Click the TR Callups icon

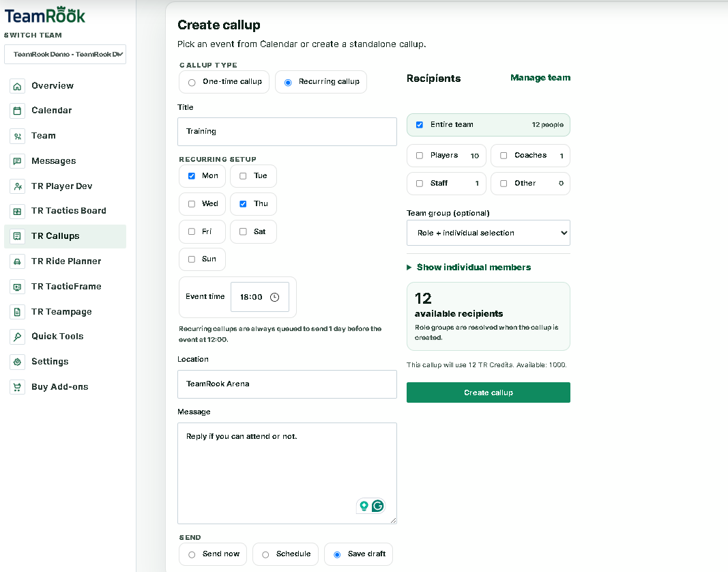17,236
